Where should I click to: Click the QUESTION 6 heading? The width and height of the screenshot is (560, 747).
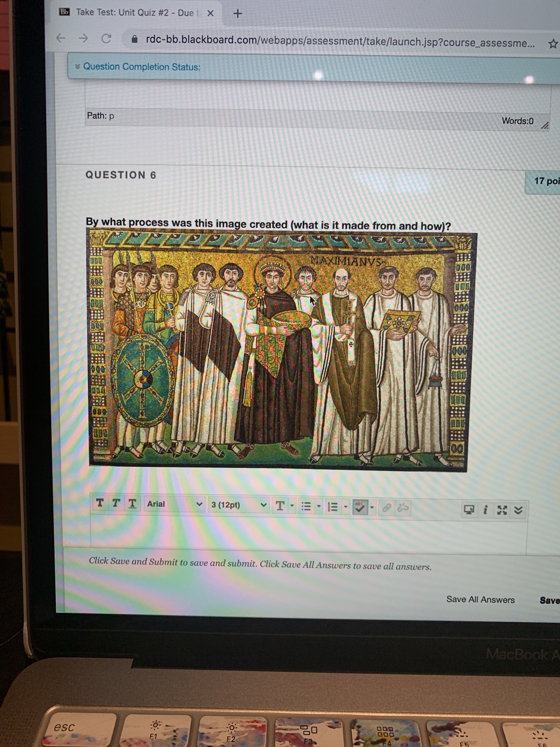[121, 175]
